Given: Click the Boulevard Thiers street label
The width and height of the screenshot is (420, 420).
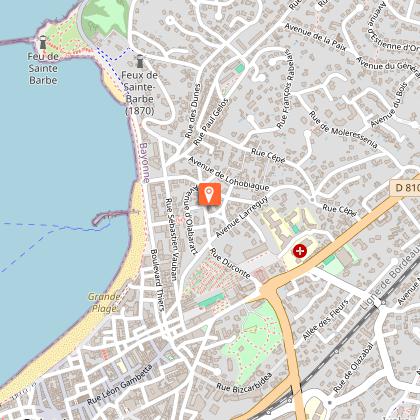Looking at the screenshot, I should pos(157,280).
